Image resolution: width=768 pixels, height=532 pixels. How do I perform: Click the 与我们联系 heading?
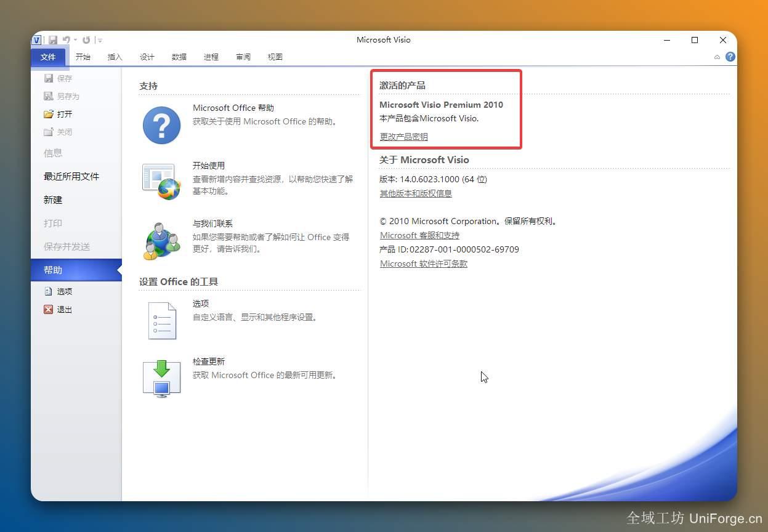point(212,224)
